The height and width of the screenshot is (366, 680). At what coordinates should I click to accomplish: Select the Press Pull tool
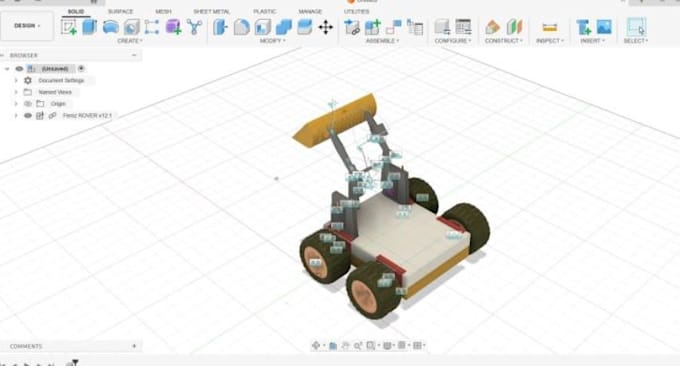(x=220, y=27)
